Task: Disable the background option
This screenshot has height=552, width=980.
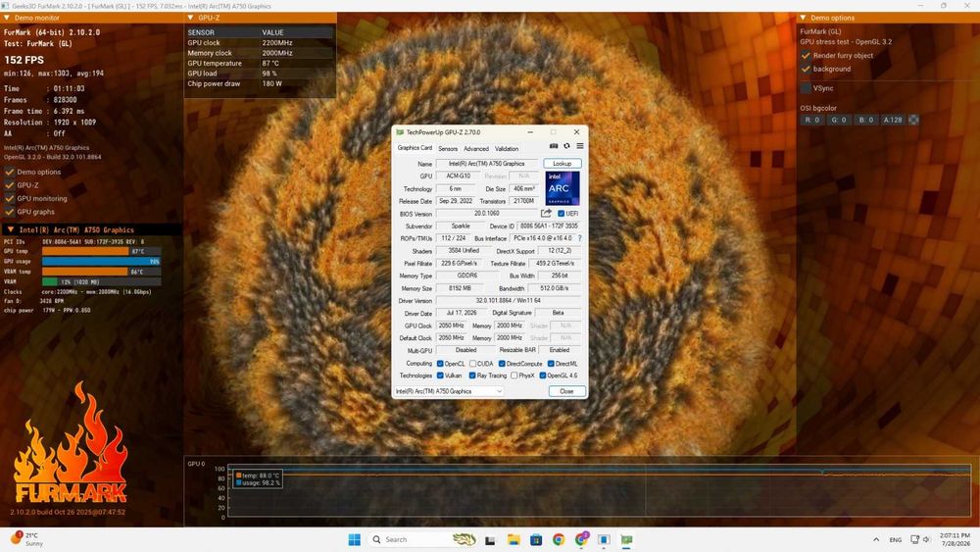Action: click(x=806, y=69)
